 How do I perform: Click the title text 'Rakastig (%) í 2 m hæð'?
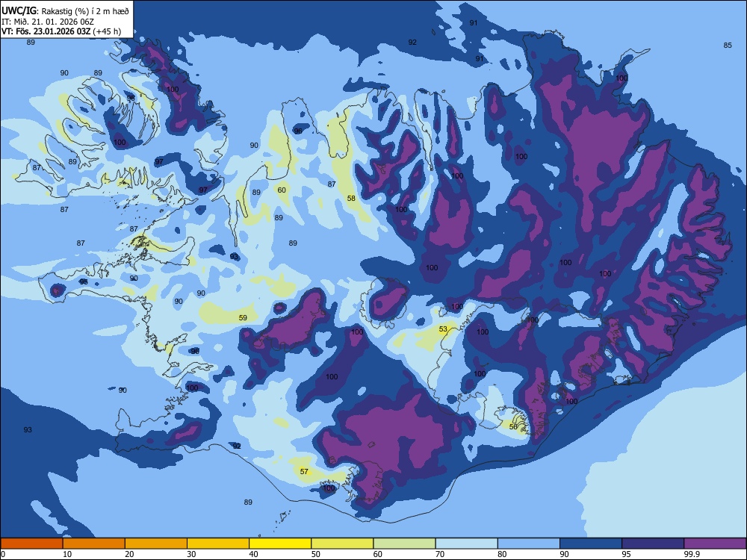click(85, 11)
